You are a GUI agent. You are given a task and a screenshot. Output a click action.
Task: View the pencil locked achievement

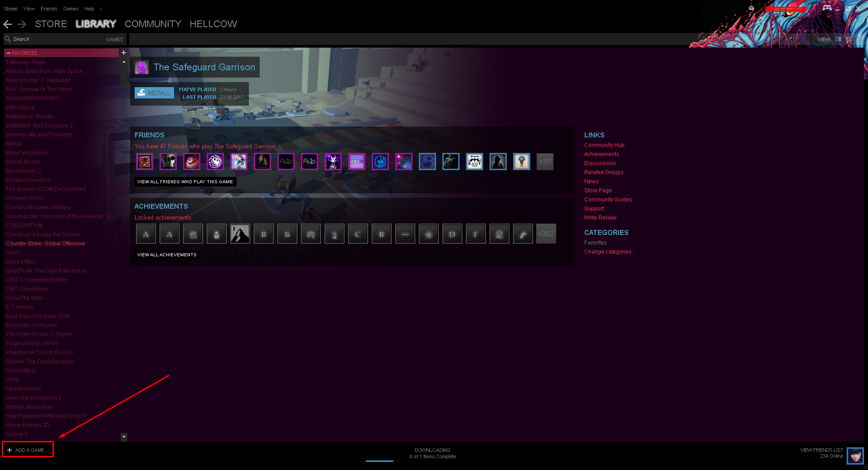(x=523, y=234)
